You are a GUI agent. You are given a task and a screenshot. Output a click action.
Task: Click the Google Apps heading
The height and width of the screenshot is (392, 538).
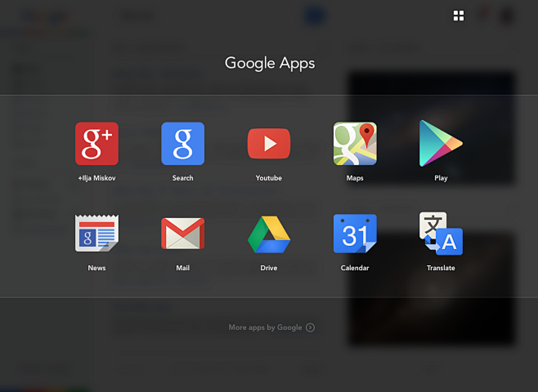click(270, 64)
